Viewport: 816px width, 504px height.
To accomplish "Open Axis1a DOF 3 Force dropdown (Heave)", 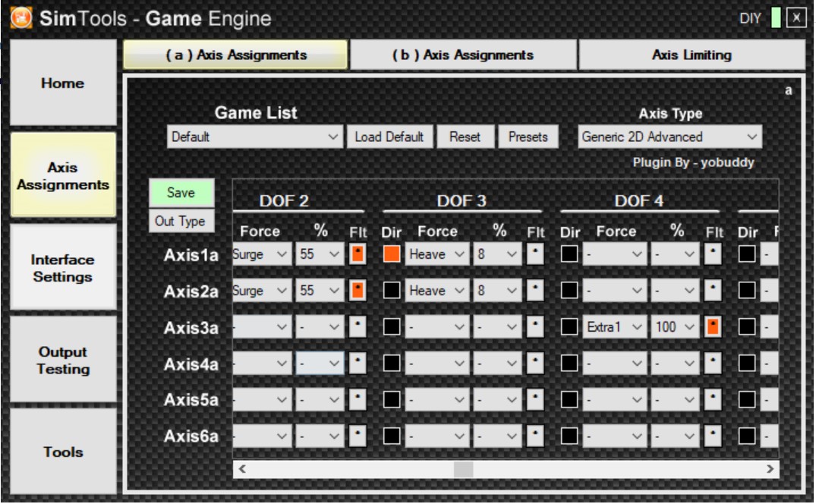I will (x=437, y=254).
